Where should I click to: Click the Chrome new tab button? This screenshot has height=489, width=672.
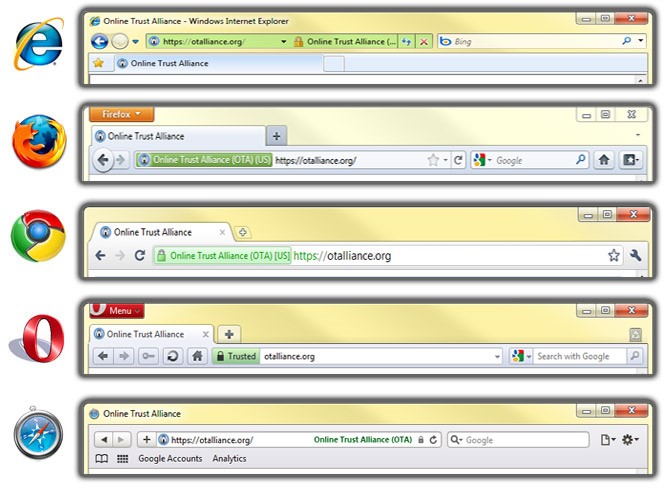(x=243, y=232)
